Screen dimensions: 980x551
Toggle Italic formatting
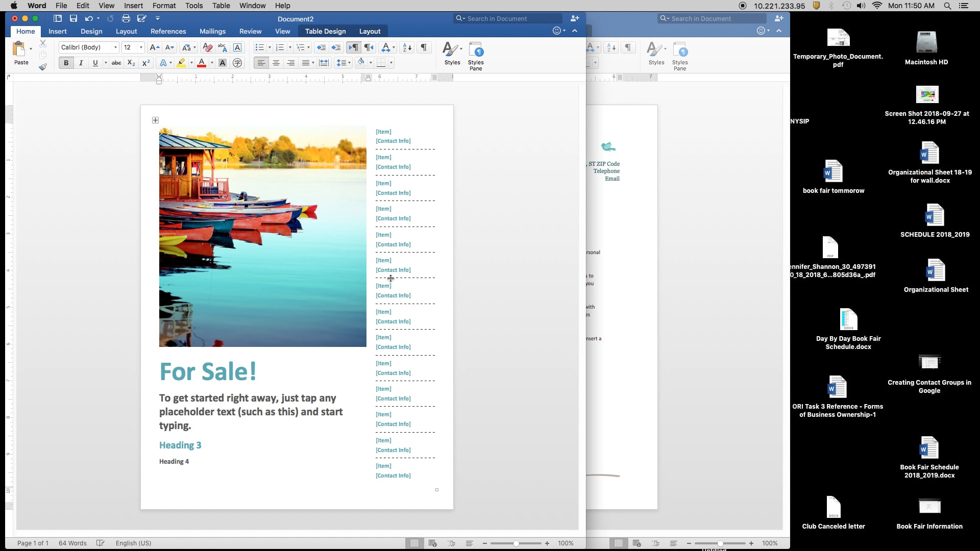point(81,63)
